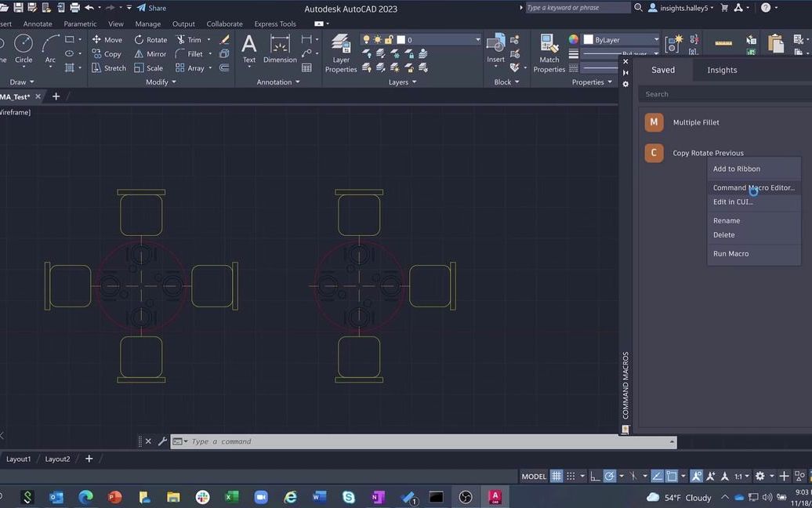Select the Move tool in Modify panel

[x=107, y=39]
